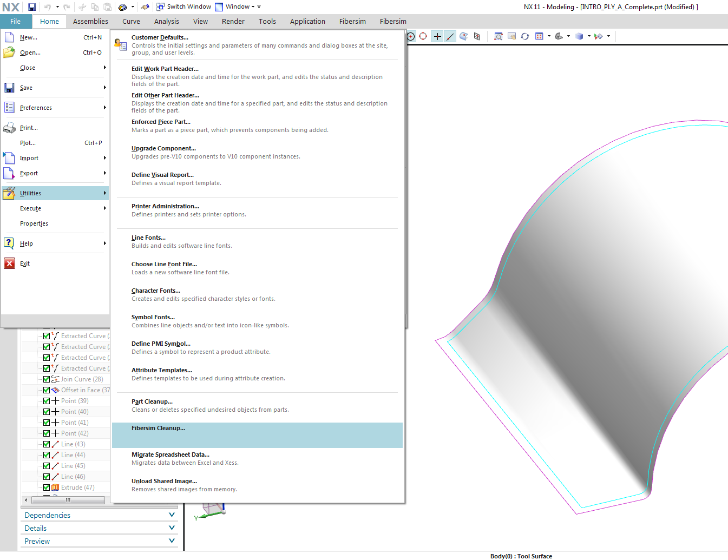
Task: Activate the Pan view icon
Action: pyautogui.click(x=511, y=36)
